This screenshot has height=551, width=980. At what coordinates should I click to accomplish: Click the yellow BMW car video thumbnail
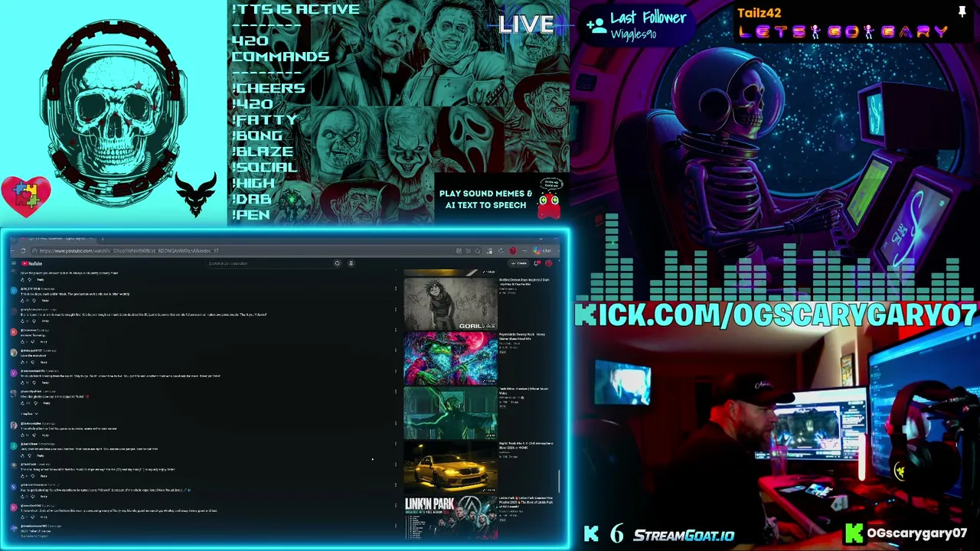[x=450, y=468]
